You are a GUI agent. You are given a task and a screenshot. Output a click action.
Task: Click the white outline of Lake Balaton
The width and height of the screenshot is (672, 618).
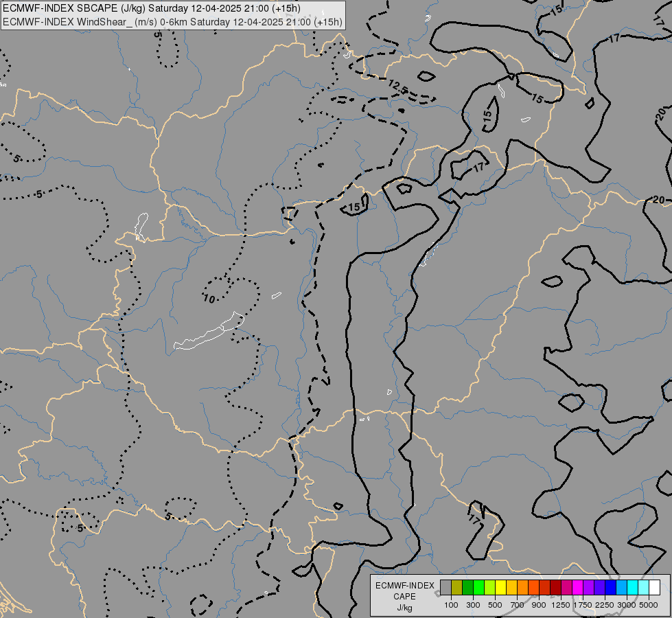(209, 331)
